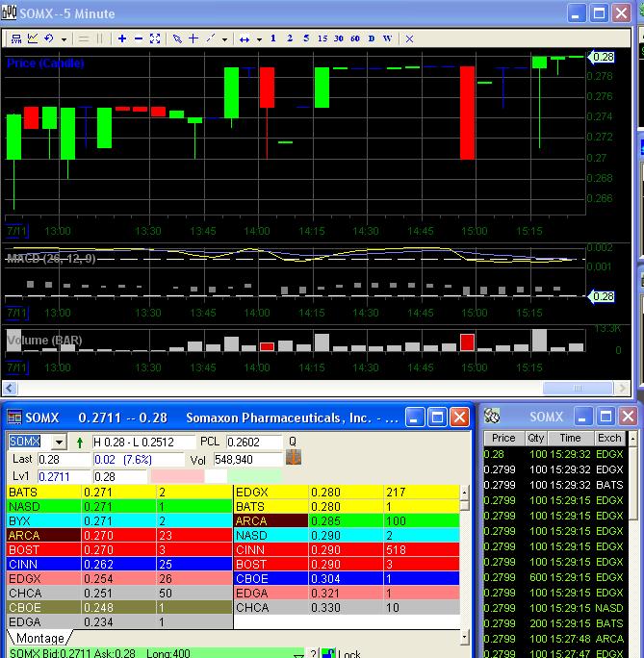Click the left arrow of chart scrollbar
Image resolution: width=644 pixels, height=658 pixels.
coord(10,389)
